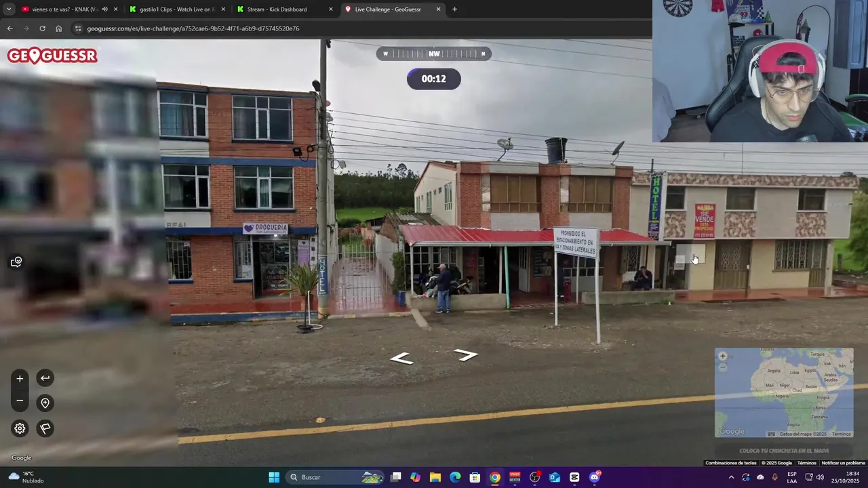Reload the GeoGuessr page
Image resolution: width=868 pixels, height=488 pixels.
[x=42, y=28]
